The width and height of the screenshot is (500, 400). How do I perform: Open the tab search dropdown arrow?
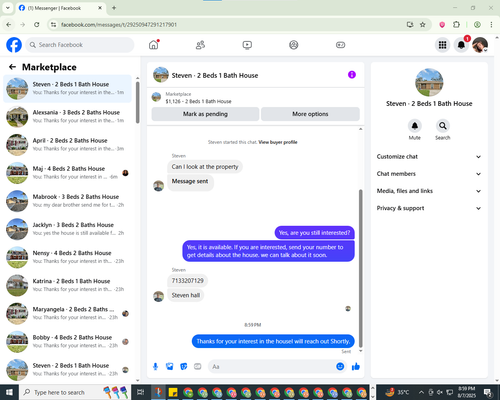pos(8,8)
